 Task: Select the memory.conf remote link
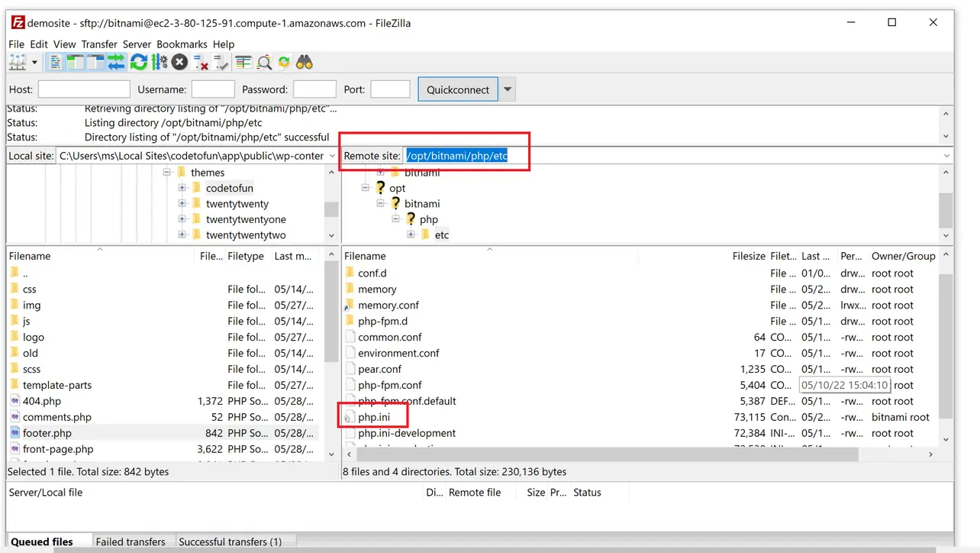388,306
